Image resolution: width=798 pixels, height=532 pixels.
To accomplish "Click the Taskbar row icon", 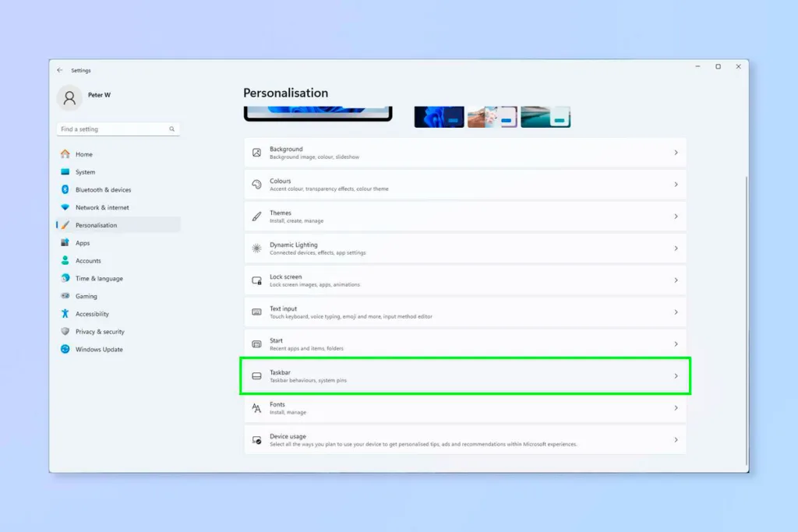I will pos(256,376).
